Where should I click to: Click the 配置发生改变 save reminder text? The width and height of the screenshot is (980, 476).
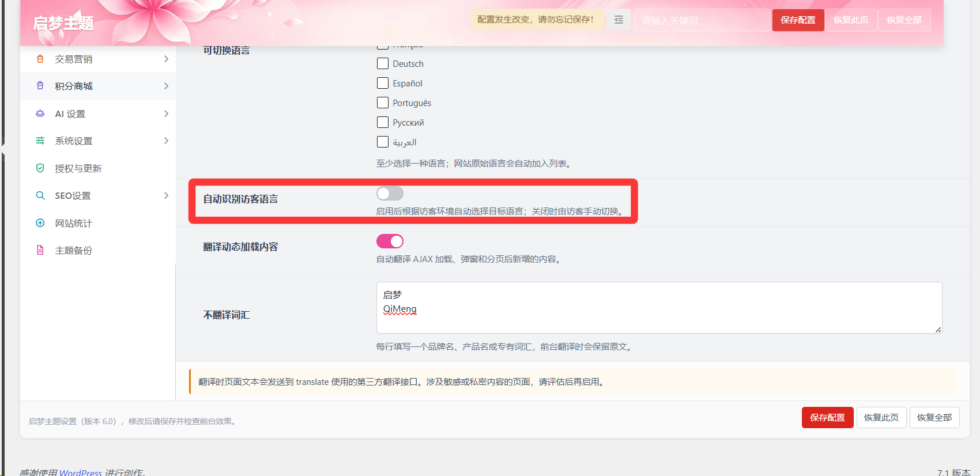536,20
